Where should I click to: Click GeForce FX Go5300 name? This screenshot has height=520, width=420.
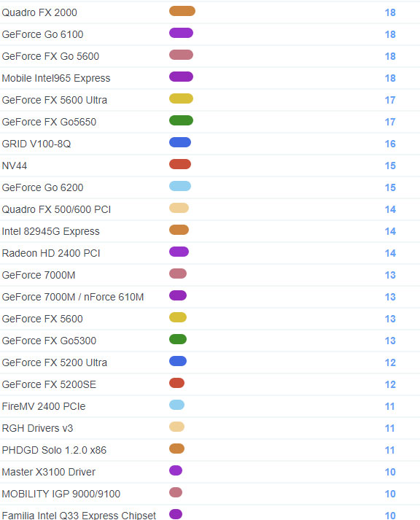click(49, 341)
